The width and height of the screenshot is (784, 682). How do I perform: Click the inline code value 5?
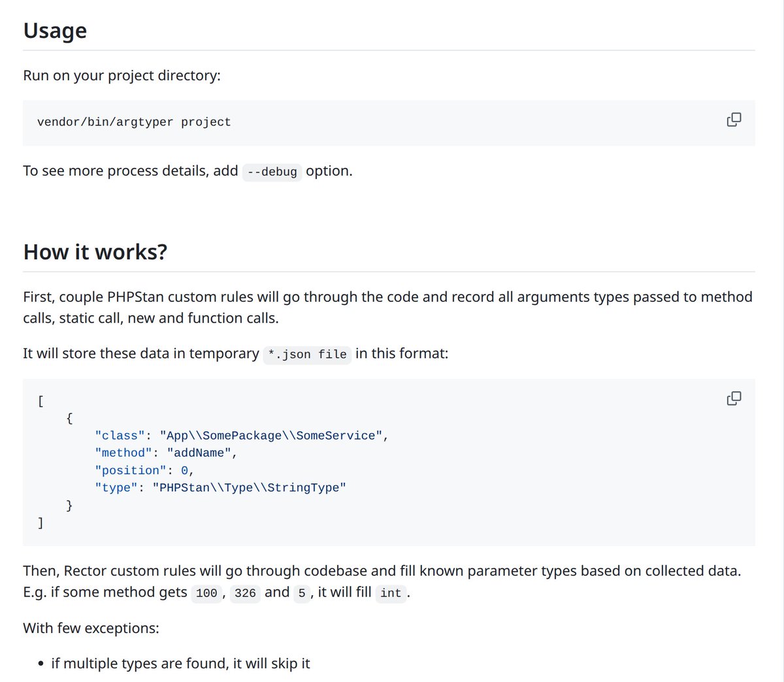click(x=302, y=593)
